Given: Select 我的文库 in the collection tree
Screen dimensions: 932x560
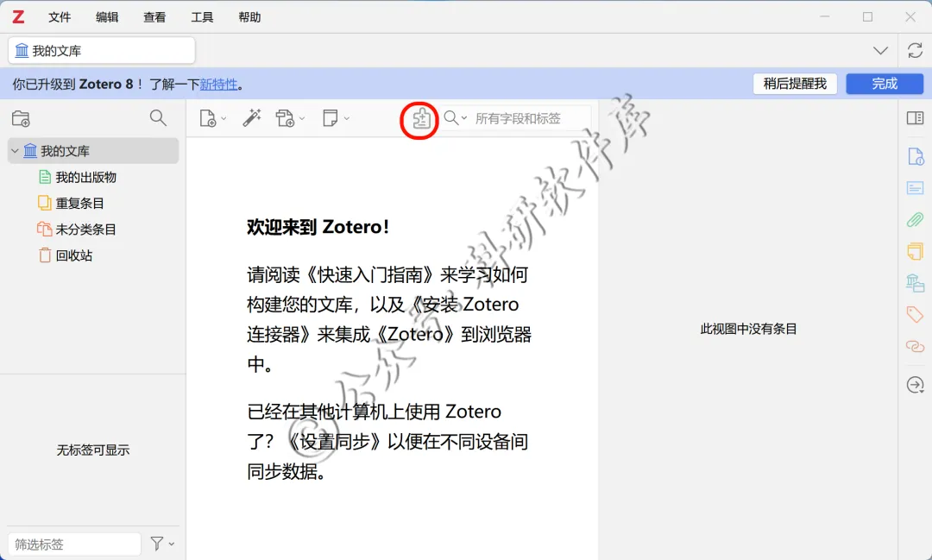Looking at the screenshot, I should click(93, 151).
